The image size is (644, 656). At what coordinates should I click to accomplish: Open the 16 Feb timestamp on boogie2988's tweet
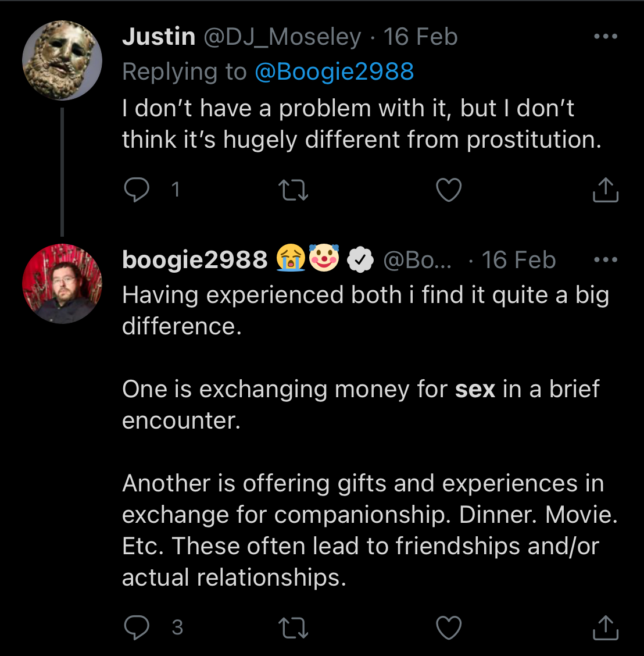point(518,260)
